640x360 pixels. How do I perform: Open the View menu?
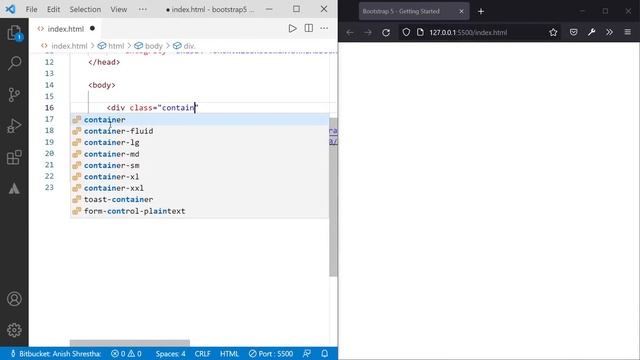119,9
